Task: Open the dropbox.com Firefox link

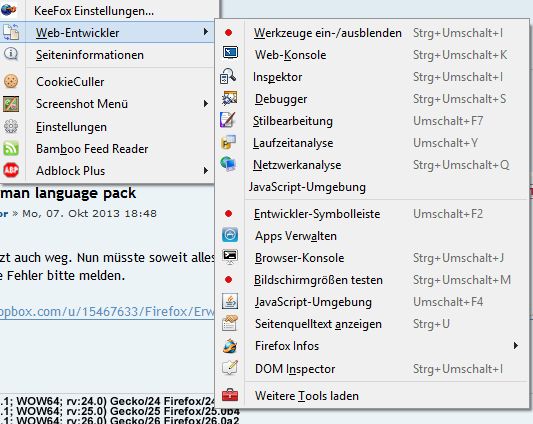Action: click(107, 312)
